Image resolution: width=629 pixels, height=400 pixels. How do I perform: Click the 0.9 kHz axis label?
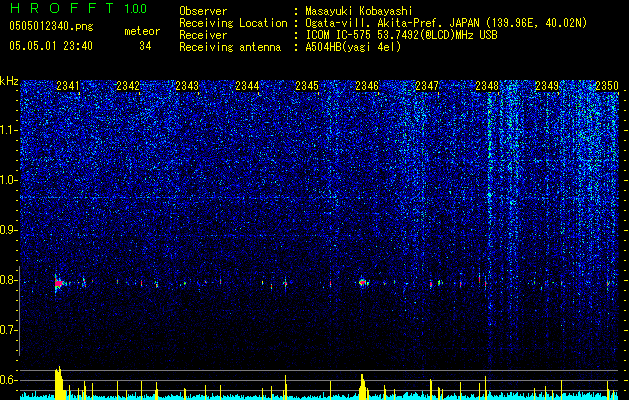[x=9, y=230]
